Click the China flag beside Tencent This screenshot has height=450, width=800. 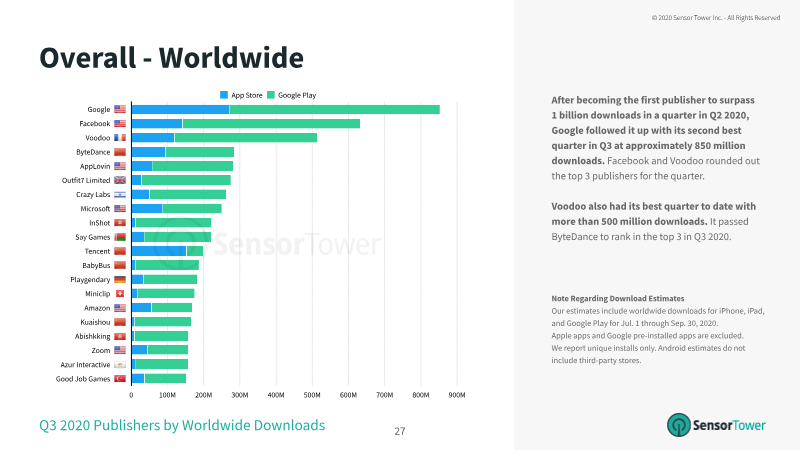pos(120,251)
